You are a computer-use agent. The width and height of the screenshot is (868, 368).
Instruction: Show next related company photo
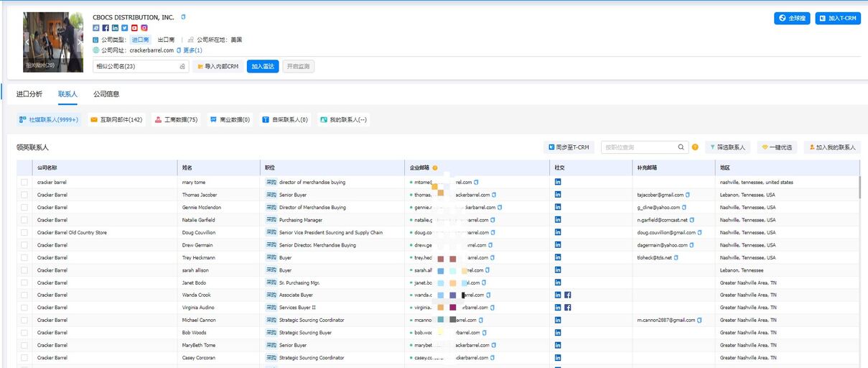(x=79, y=42)
